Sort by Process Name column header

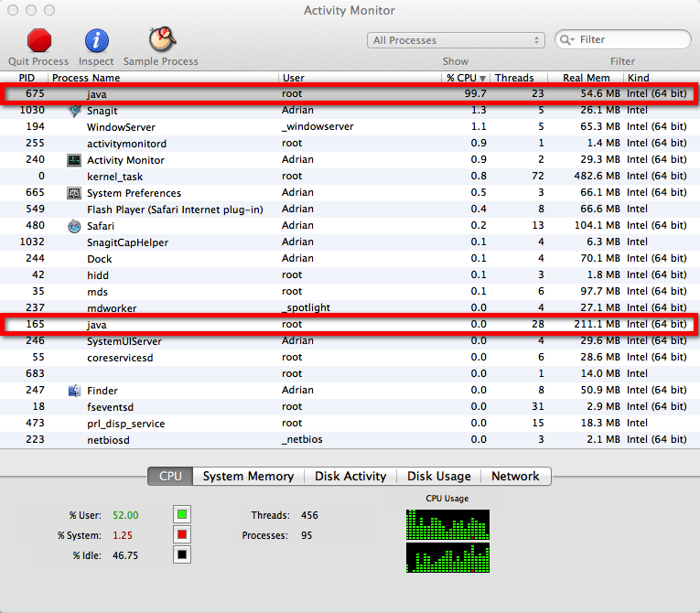[163, 78]
